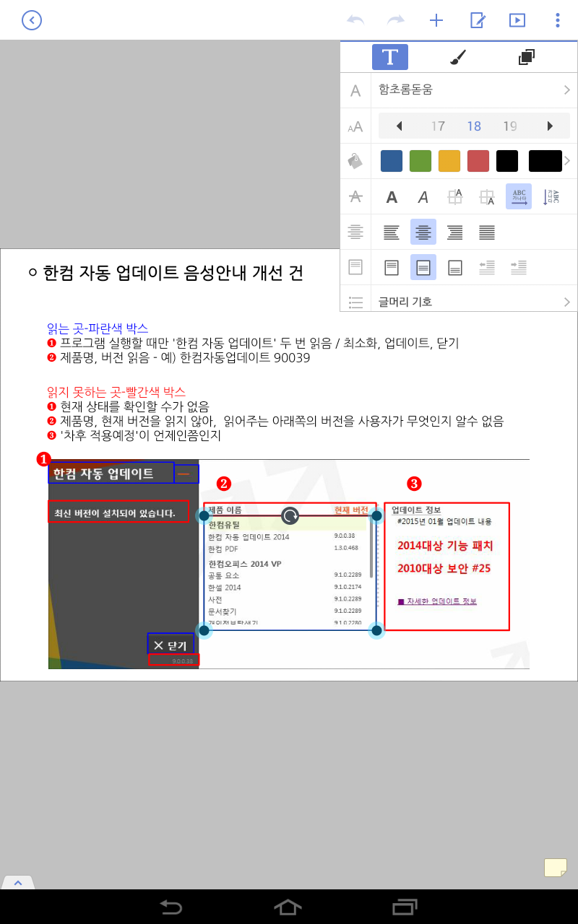Click the line 현재 상태를 확인할 수가 없음
Image resolution: width=578 pixels, height=924 pixels.
point(134,406)
